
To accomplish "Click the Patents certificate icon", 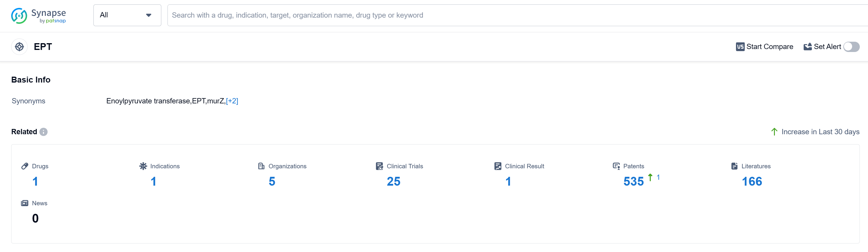I will pyautogui.click(x=616, y=166).
